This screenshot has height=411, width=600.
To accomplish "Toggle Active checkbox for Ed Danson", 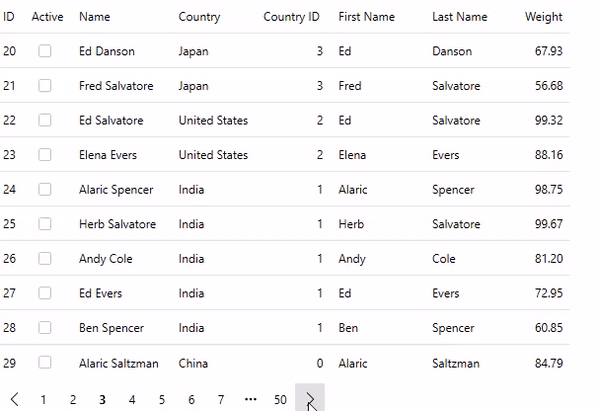I will [x=45, y=51].
